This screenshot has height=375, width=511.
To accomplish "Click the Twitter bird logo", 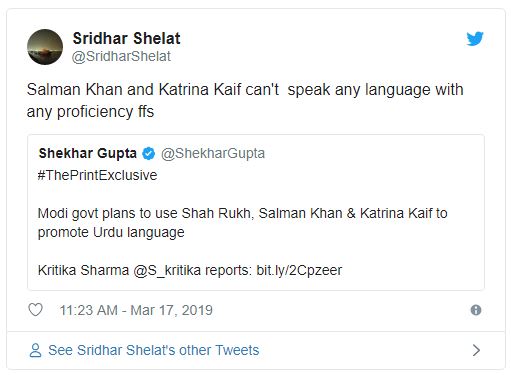I will pos(475,39).
